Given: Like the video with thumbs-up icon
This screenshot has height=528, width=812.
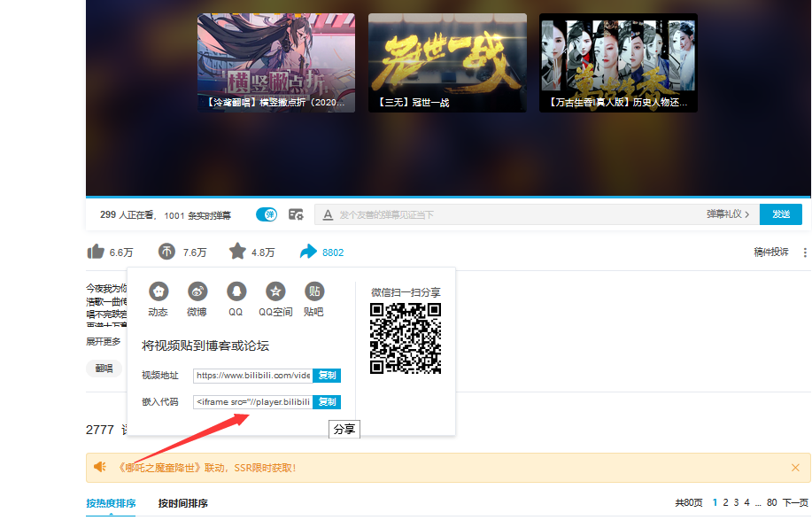Looking at the screenshot, I should pyautogui.click(x=96, y=252).
